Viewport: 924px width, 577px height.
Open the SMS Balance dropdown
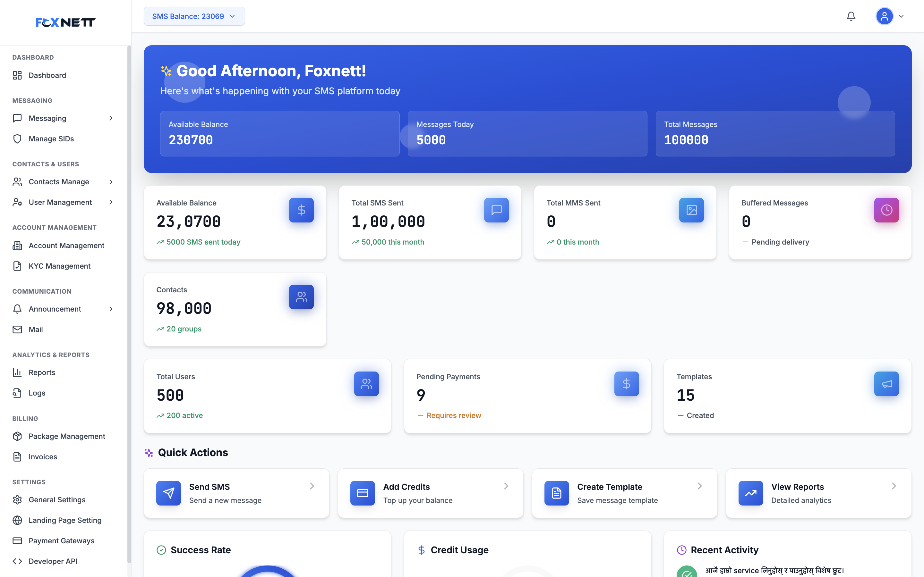pos(194,16)
